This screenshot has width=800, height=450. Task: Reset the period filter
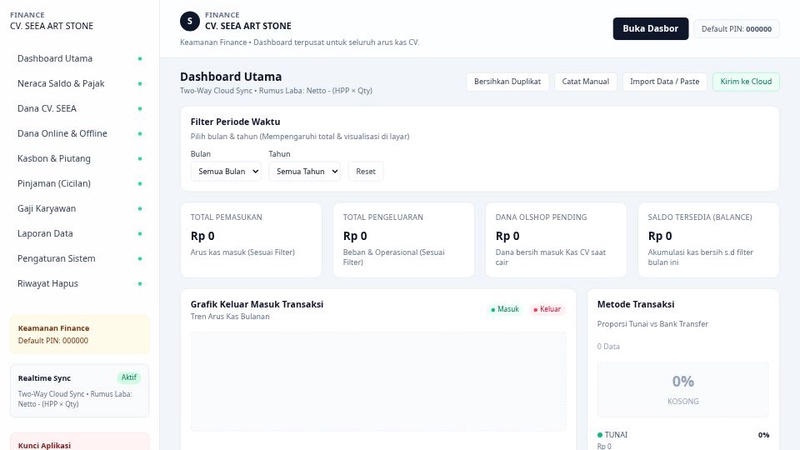[x=365, y=171]
